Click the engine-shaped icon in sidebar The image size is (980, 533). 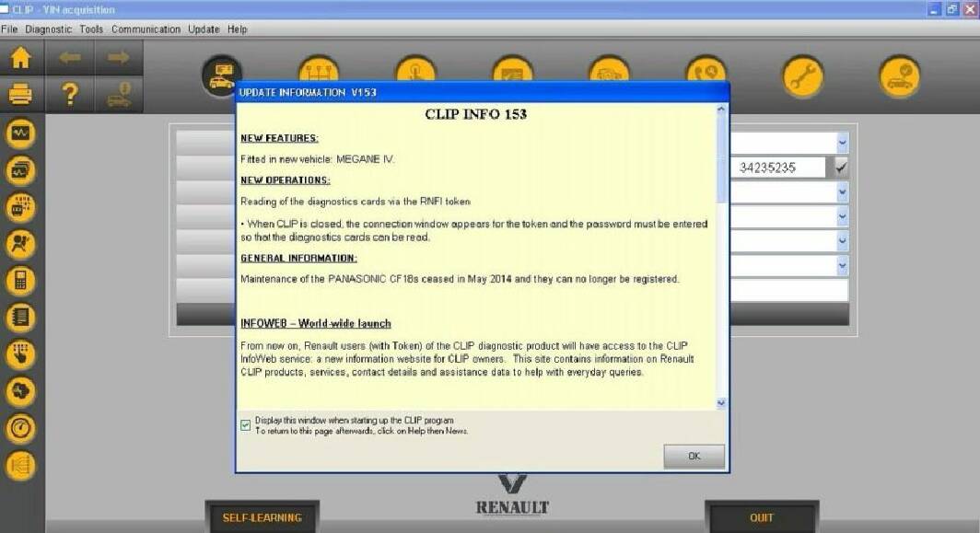point(20,391)
